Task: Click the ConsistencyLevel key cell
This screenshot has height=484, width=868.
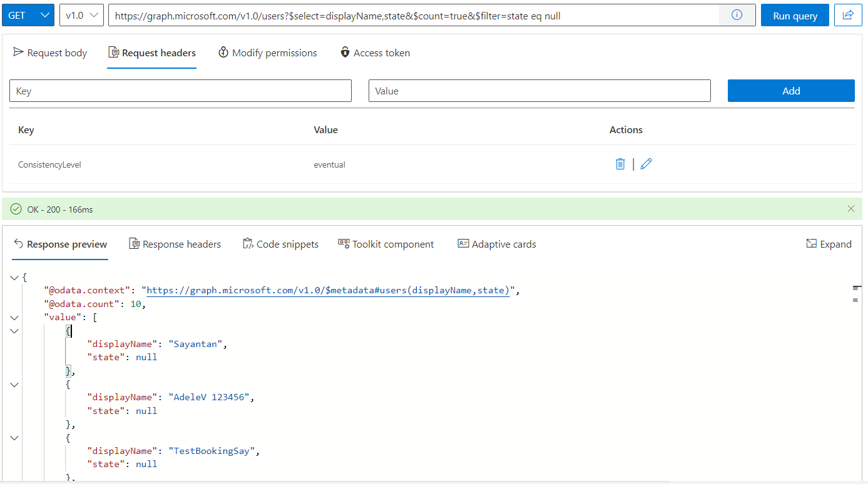Action: tap(49, 165)
